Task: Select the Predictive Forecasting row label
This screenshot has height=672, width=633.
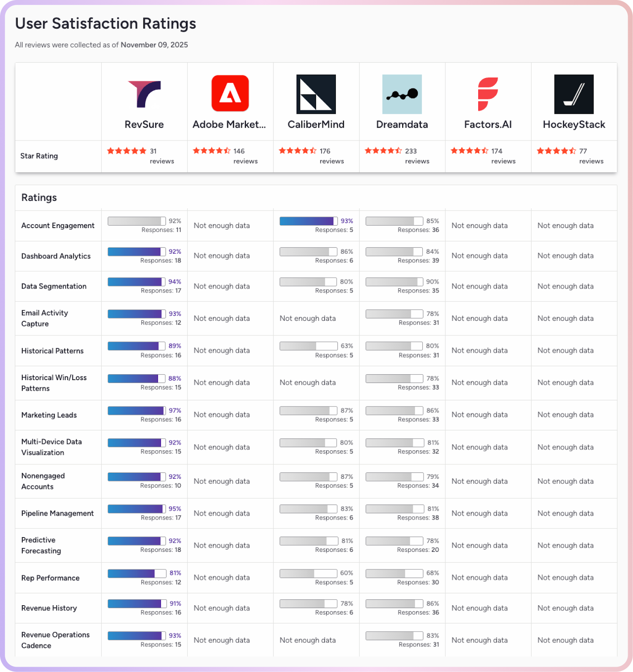Action: [x=41, y=545]
